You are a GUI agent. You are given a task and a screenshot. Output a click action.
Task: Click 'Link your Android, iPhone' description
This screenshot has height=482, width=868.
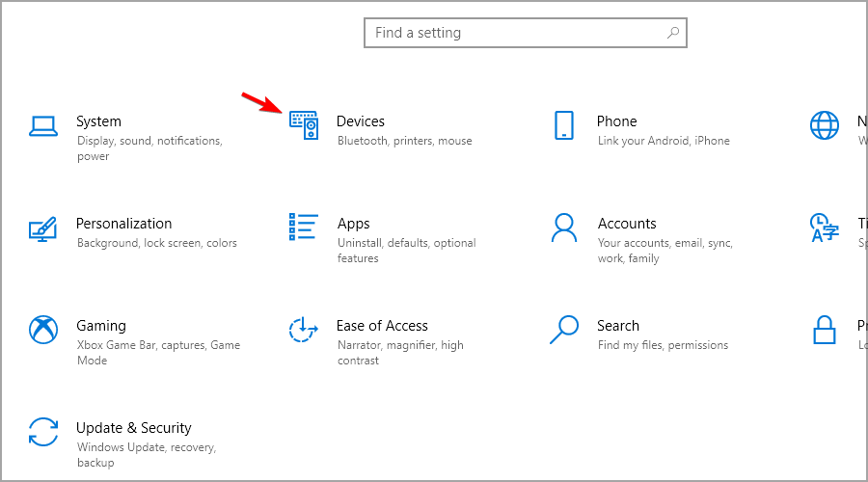click(664, 141)
